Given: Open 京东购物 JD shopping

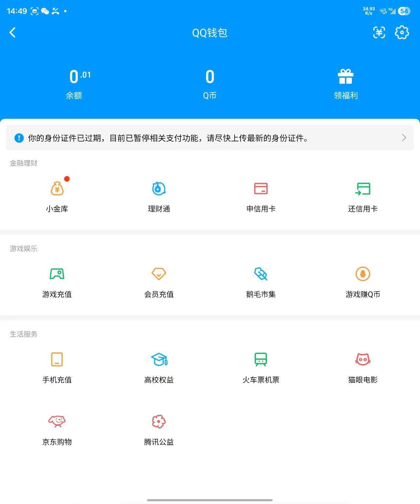Looking at the screenshot, I should (57, 429).
